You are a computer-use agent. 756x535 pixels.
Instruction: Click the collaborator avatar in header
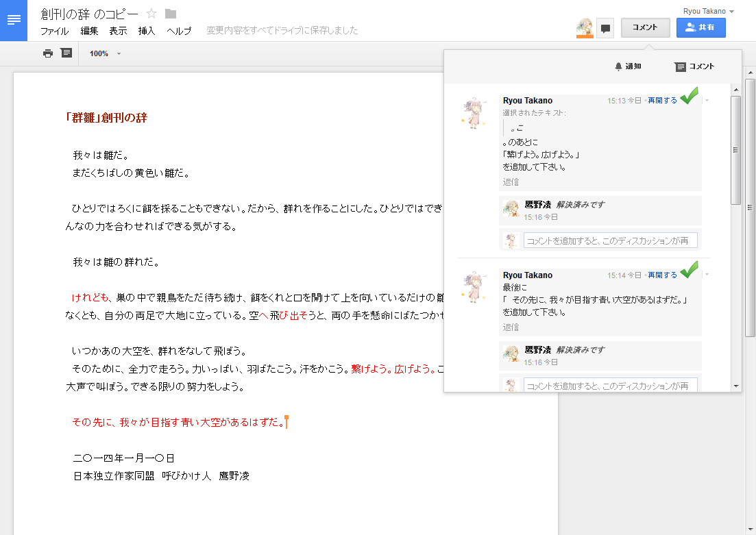pos(585,27)
